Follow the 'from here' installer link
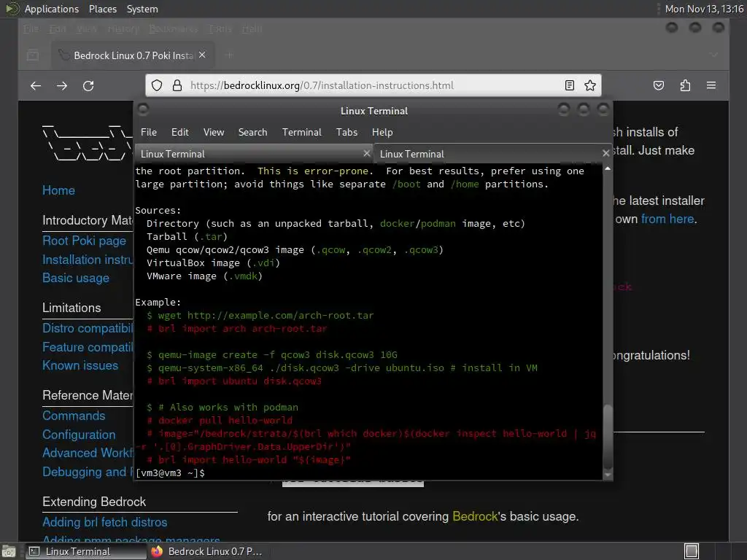 (667, 219)
